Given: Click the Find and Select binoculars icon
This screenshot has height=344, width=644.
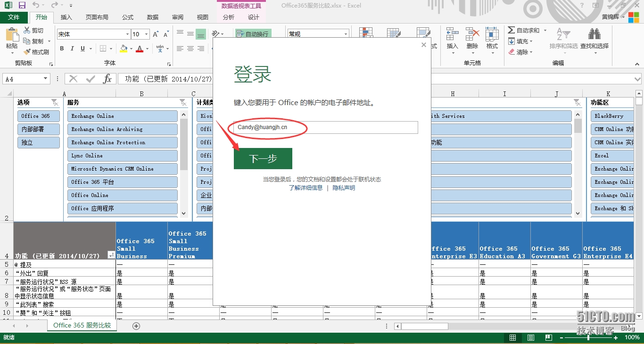Looking at the screenshot, I should (594, 34).
